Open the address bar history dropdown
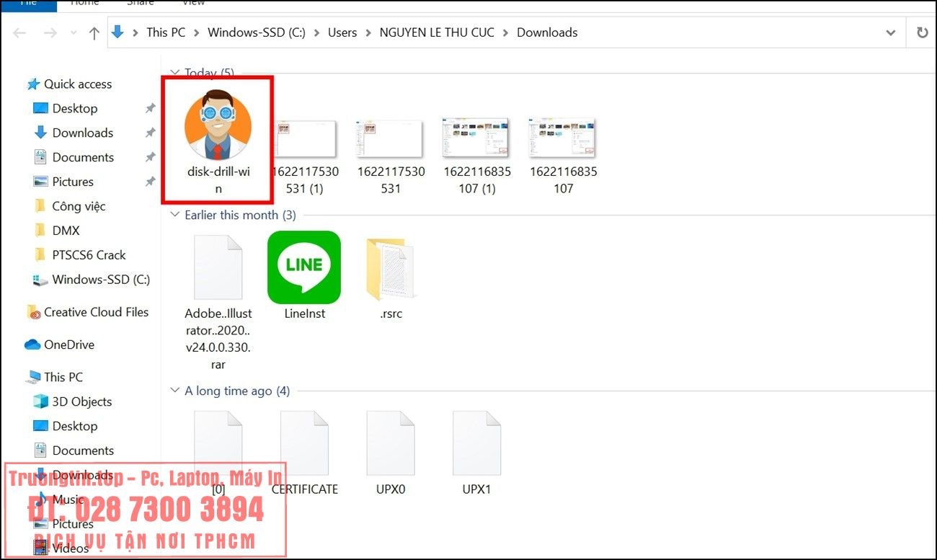937x560 pixels. [x=891, y=32]
